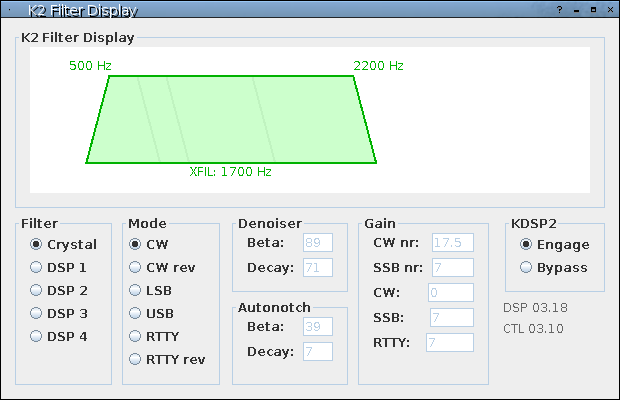620x400 pixels.
Task: Pick USB mode radio button
Action: 136,313
